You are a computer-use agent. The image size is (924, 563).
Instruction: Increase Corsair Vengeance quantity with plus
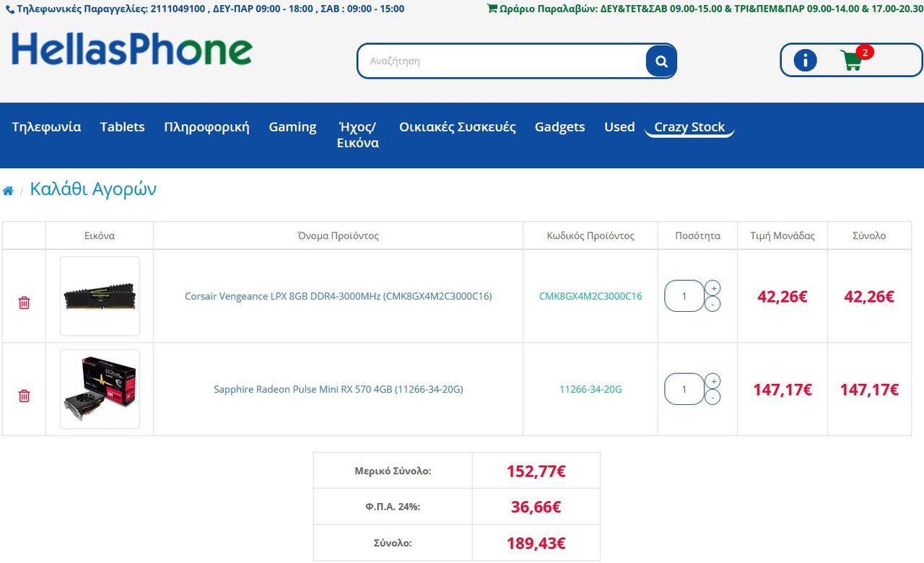click(x=712, y=288)
